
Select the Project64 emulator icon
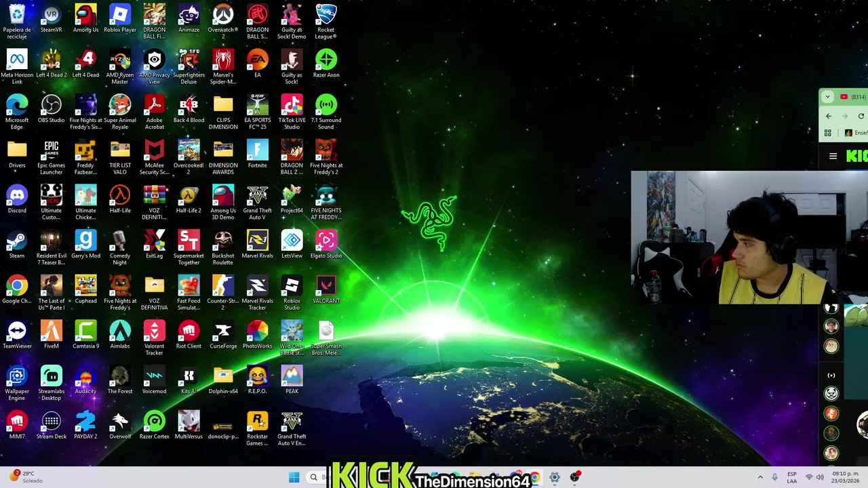point(292,199)
